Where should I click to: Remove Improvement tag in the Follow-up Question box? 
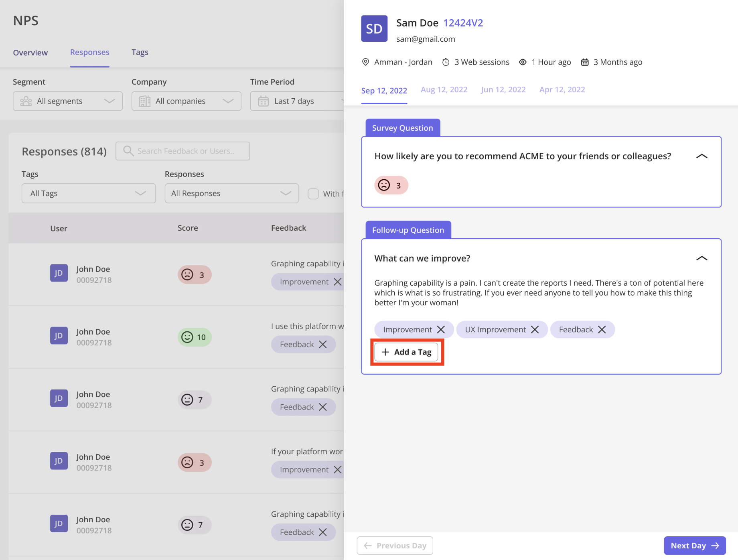(x=441, y=329)
